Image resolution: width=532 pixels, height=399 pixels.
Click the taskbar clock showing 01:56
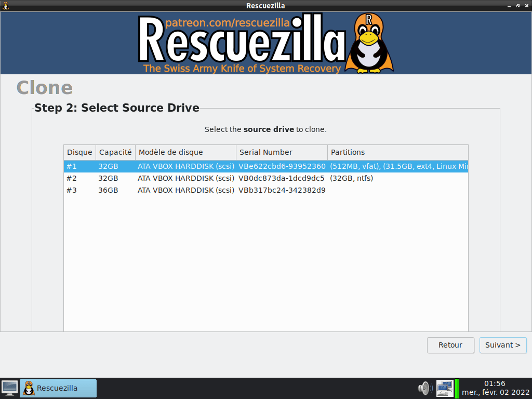(x=495, y=388)
